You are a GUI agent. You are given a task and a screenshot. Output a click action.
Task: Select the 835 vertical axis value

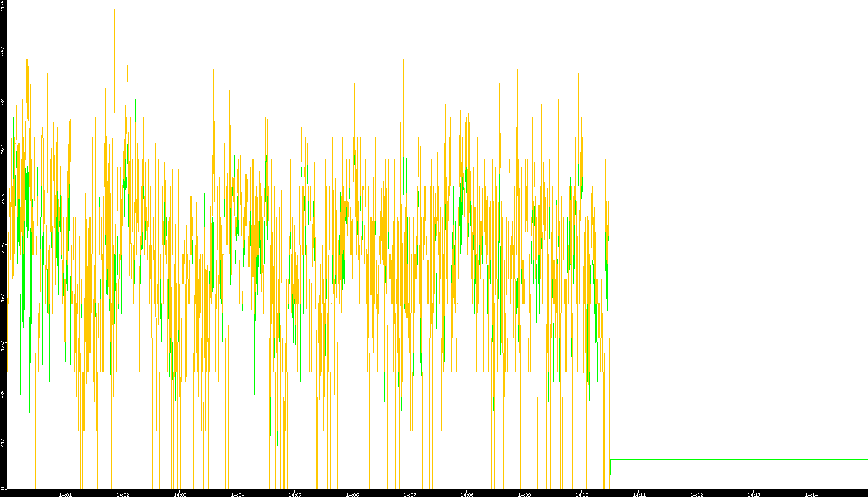pyautogui.click(x=3, y=394)
